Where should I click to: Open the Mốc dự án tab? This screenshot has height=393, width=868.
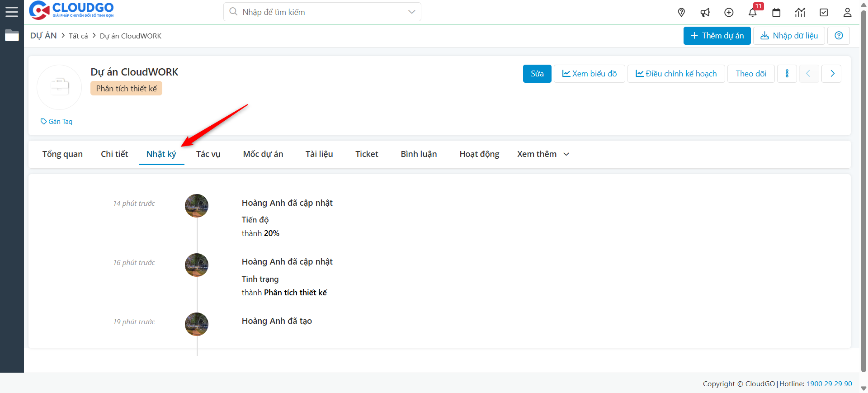263,154
